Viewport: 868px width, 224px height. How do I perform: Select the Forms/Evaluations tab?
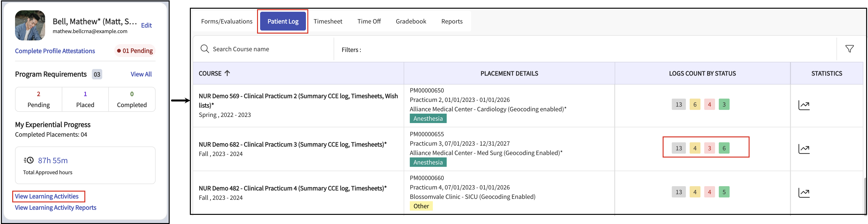coord(227,21)
